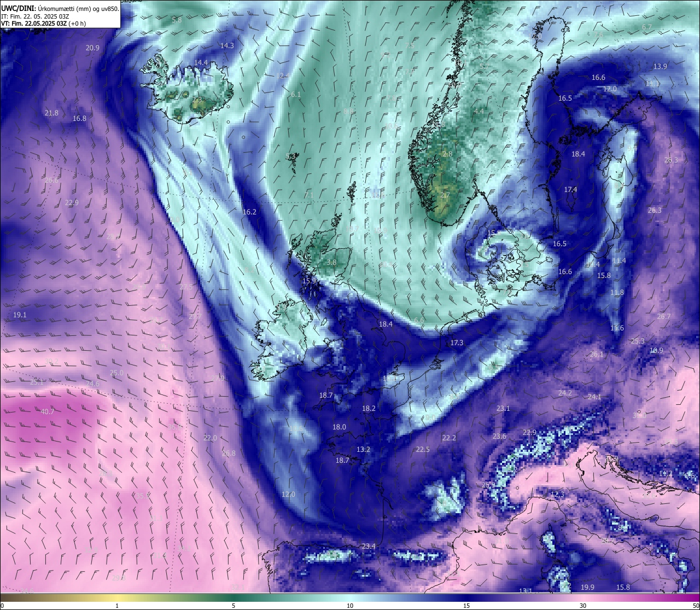This screenshot has height=610, width=700.
Task: Click the 25.3 value label
Action: click(638, 341)
